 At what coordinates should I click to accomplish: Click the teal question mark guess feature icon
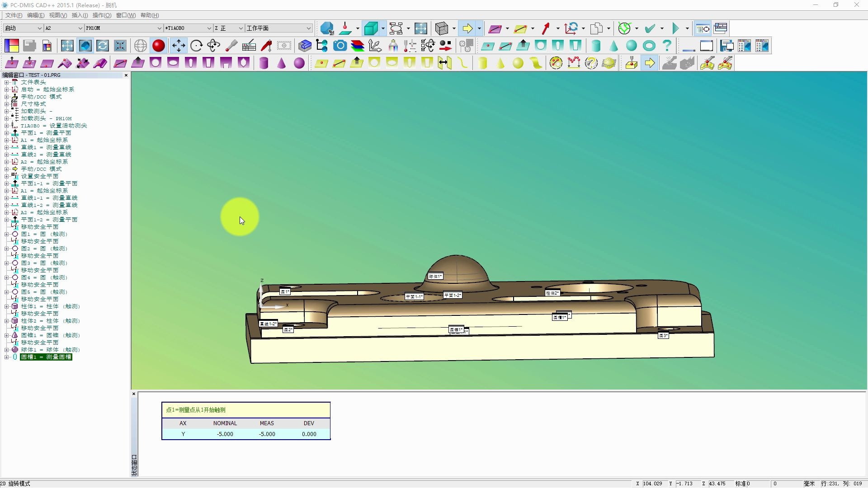[x=667, y=46]
